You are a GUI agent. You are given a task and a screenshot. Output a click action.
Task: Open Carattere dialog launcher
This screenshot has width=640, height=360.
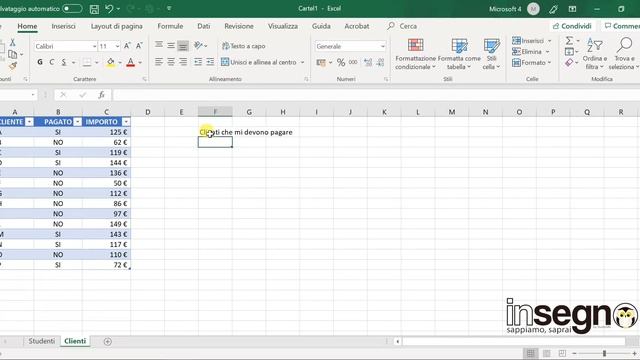coord(144,79)
